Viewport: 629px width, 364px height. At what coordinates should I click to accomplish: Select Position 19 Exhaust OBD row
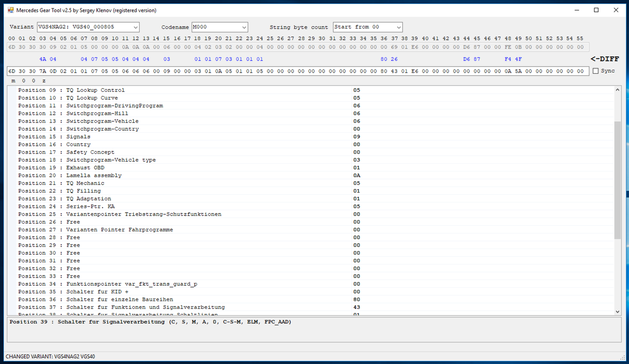click(x=311, y=168)
